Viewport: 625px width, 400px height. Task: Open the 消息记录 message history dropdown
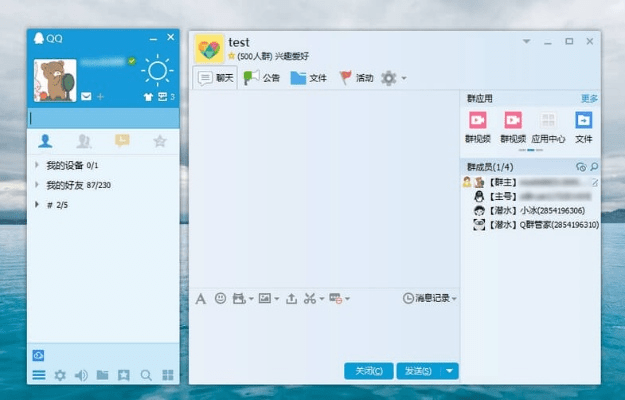pos(430,298)
